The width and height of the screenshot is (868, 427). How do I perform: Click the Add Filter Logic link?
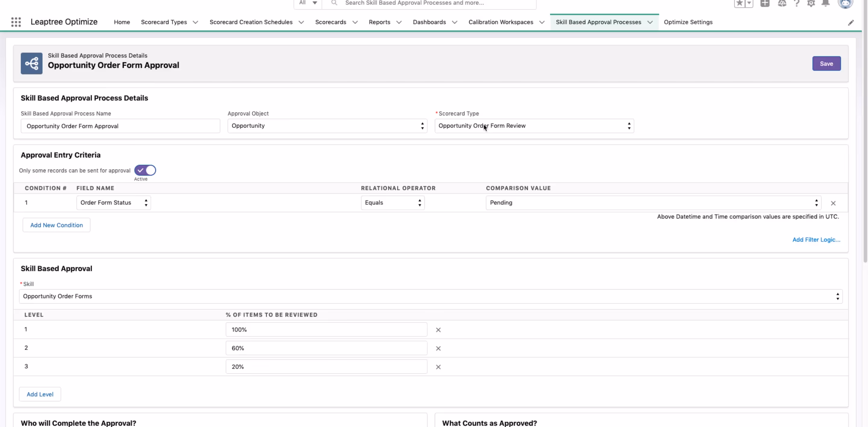point(816,240)
